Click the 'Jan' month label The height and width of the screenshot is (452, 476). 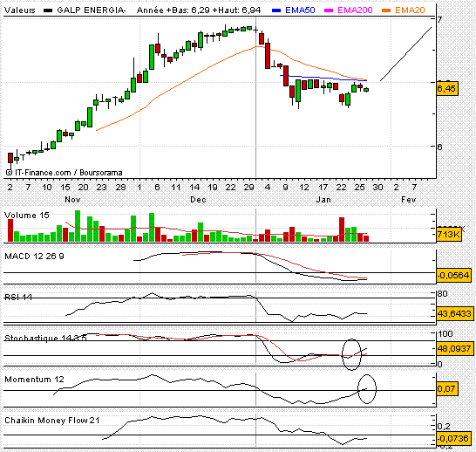pyautogui.click(x=323, y=200)
